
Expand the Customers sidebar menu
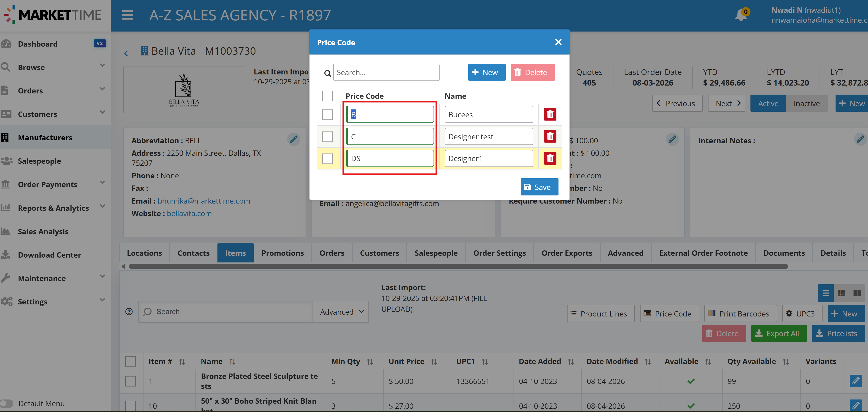click(102, 112)
